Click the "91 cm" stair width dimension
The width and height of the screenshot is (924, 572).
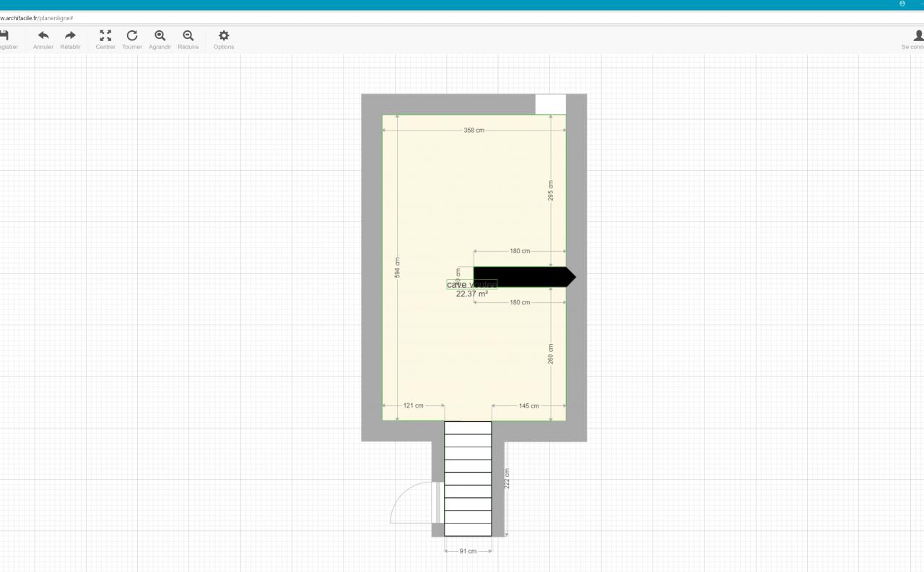(468, 551)
